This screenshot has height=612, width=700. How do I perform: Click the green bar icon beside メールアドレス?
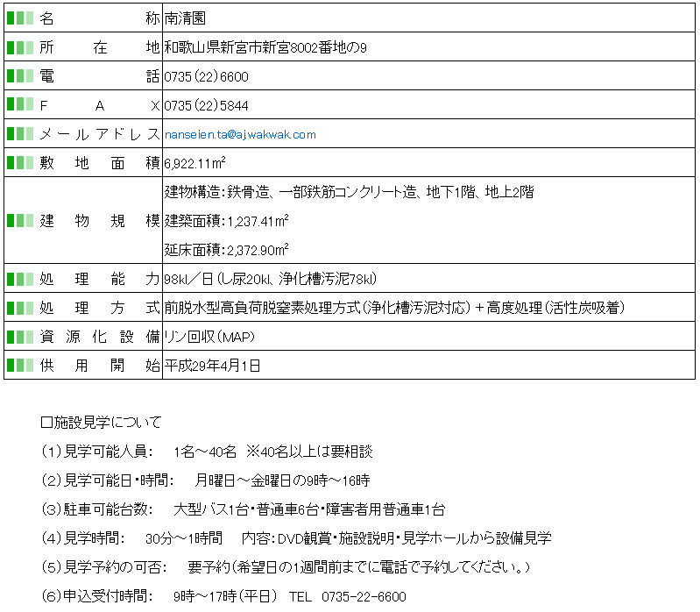19,134
